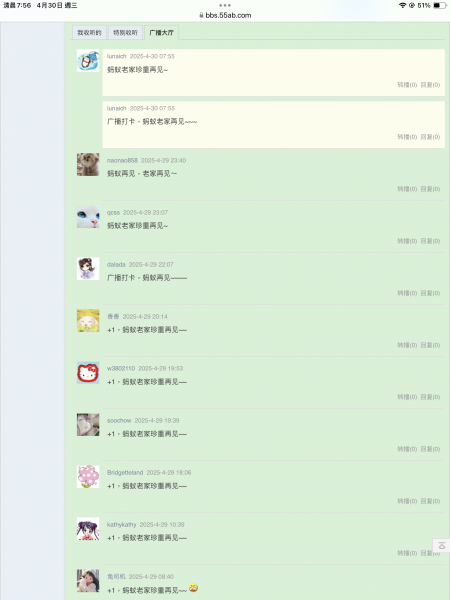Screen dimensions: 450x600
Task: Open the three-dot multitasking menu
Action: click(225, 5)
